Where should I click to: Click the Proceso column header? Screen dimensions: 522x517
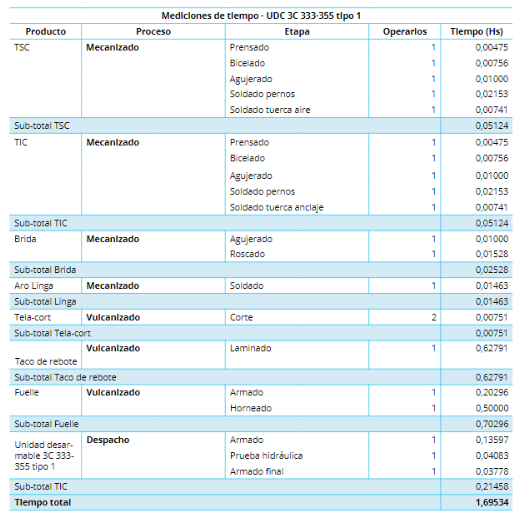[x=153, y=32]
